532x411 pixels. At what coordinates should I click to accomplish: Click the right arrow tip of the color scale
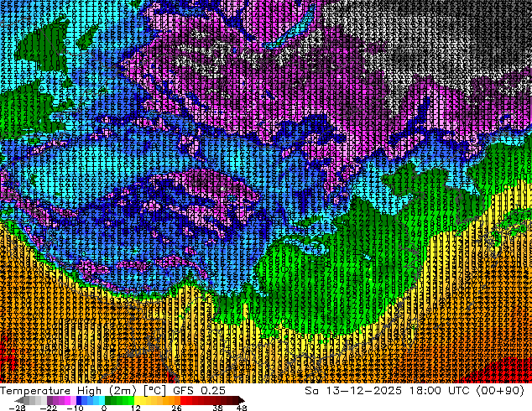coord(243,400)
